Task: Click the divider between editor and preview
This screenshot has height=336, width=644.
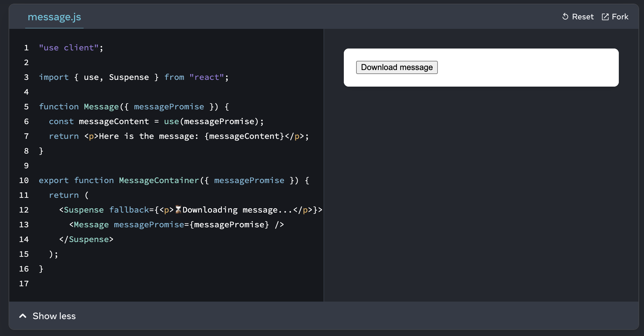Action: [324, 165]
